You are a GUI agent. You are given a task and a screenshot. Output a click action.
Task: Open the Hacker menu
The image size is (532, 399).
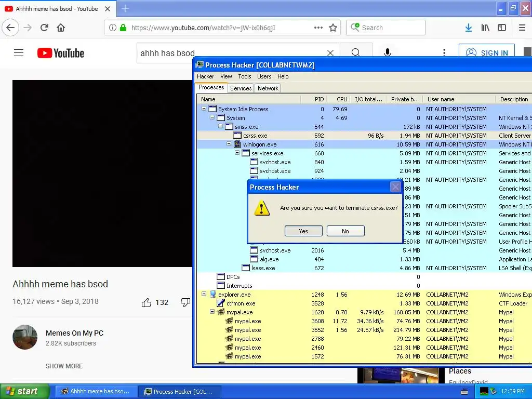[x=205, y=76]
